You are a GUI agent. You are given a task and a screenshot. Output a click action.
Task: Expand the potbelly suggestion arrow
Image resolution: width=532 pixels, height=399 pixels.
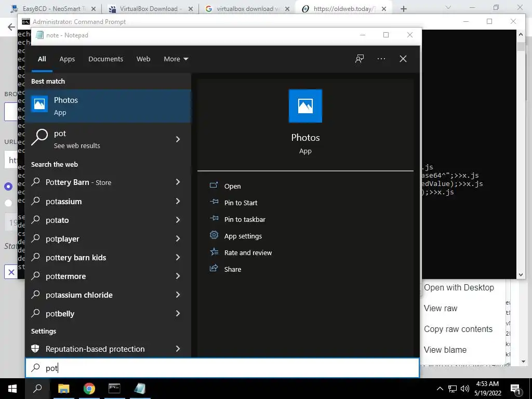178,313
